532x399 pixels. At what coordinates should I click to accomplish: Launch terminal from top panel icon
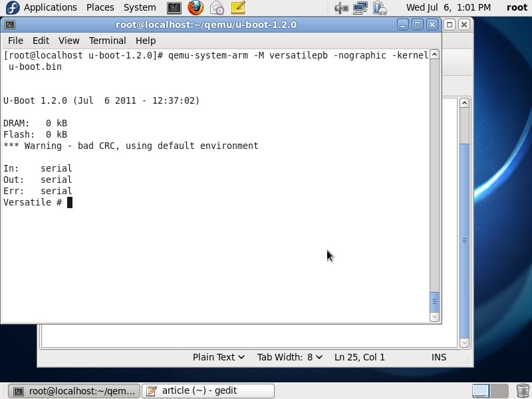point(174,7)
